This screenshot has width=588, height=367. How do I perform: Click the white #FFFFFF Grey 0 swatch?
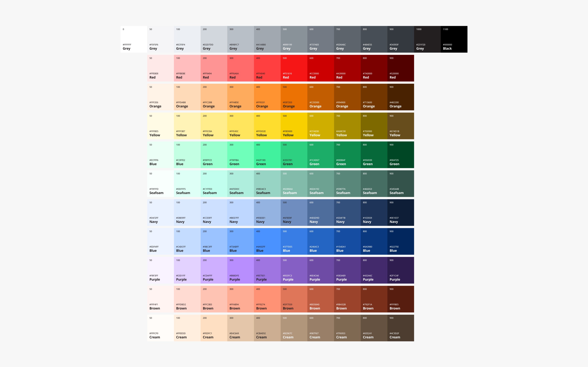pyautogui.click(x=134, y=39)
